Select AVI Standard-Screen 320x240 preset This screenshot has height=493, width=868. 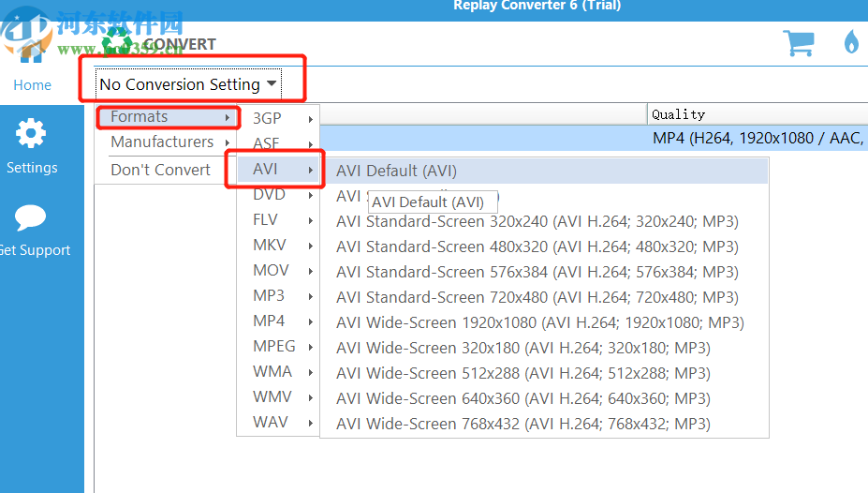[544, 221]
